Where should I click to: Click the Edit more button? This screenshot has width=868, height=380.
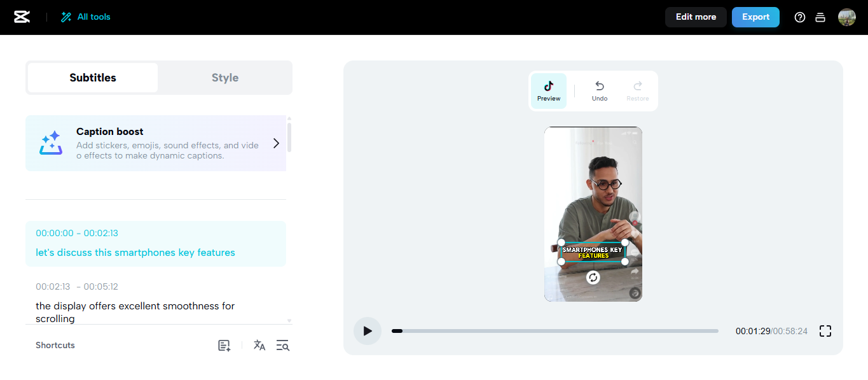pyautogui.click(x=695, y=17)
